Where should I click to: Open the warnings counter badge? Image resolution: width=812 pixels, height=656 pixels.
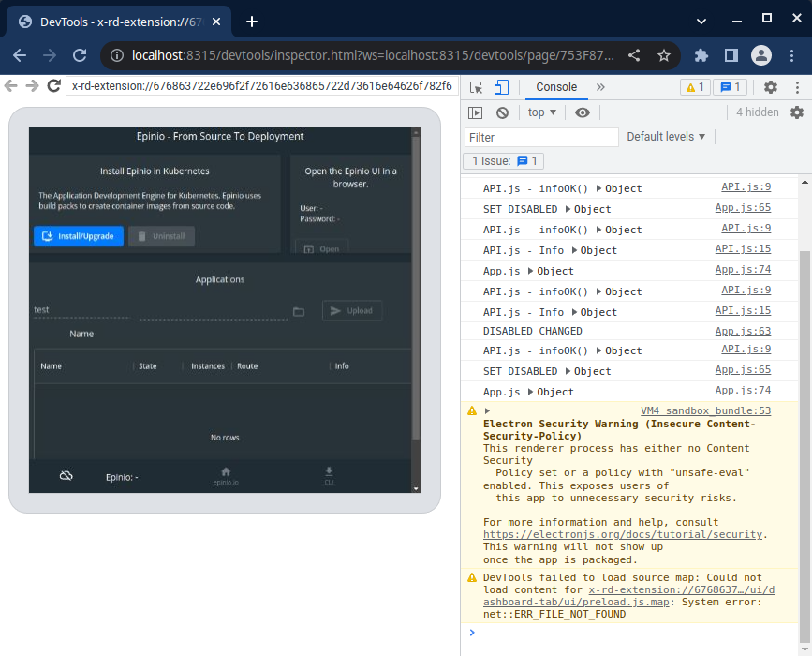[x=695, y=87]
